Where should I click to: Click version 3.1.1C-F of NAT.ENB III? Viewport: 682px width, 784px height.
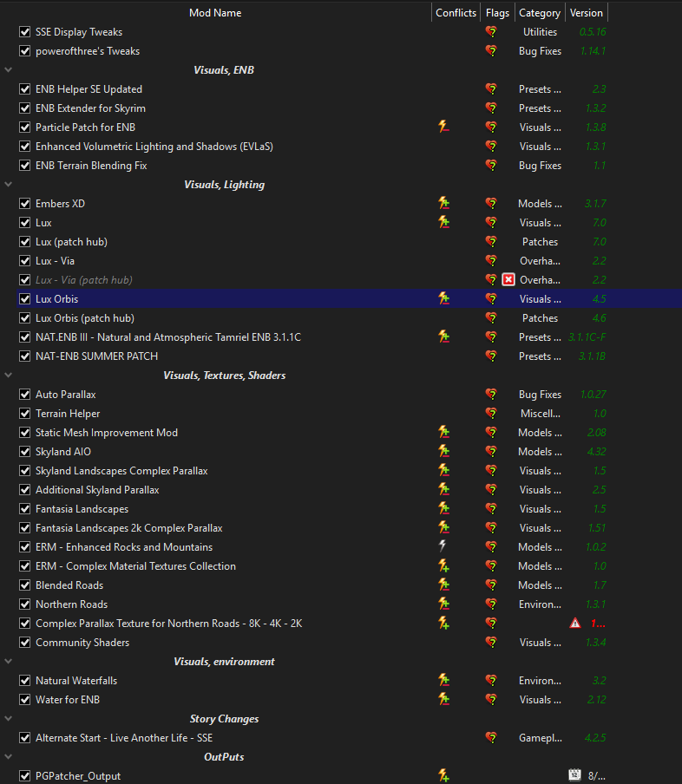[x=587, y=337]
